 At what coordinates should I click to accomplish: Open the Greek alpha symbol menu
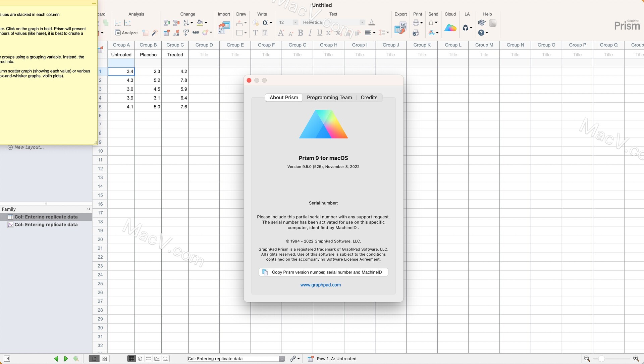[x=267, y=22]
